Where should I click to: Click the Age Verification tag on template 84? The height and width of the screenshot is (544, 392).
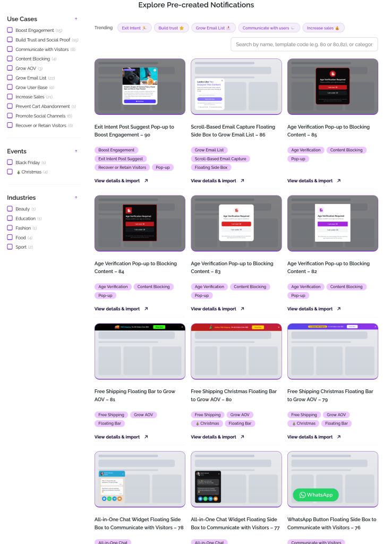(113, 286)
